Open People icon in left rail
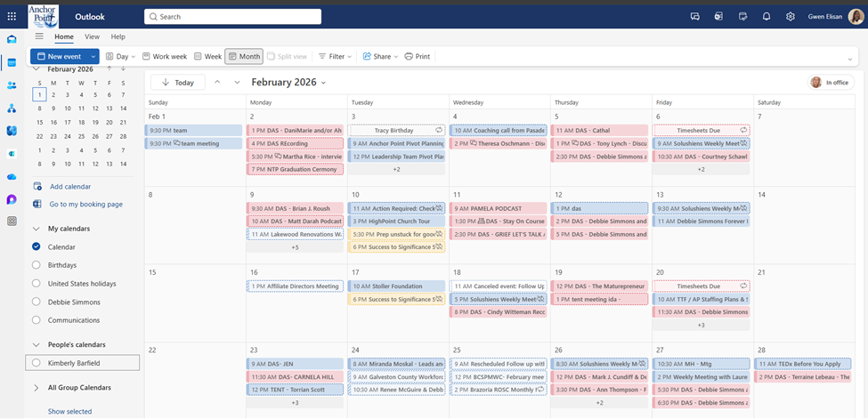Image resolution: width=868 pixels, height=419 pixels. (x=12, y=85)
